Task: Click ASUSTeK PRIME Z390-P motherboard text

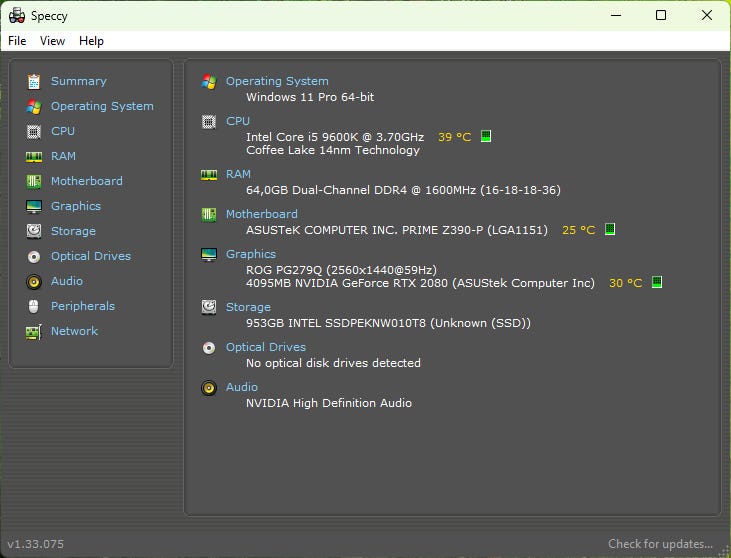Action: pyautogui.click(x=397, y=230)
